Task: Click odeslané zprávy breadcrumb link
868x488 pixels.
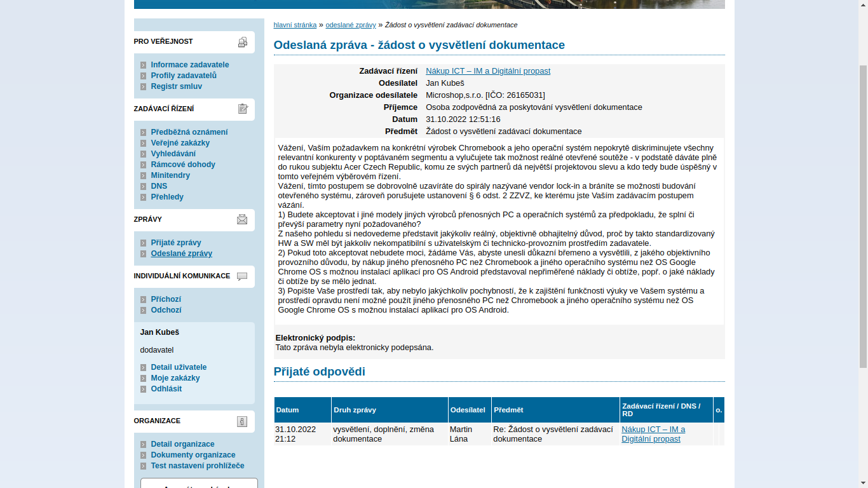Action: point(351,25)
